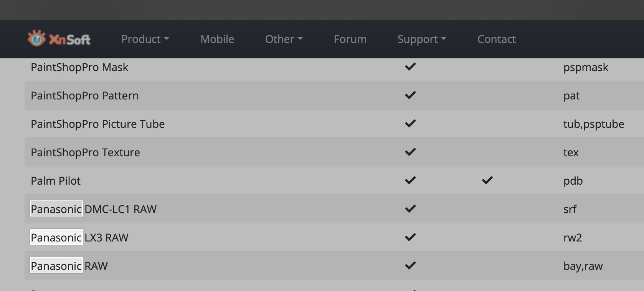Image resolution: width=644 pixels, height=291 pixels.
Task: Click second checkmark in Palm Pilot row
Action: click(487, 180)
